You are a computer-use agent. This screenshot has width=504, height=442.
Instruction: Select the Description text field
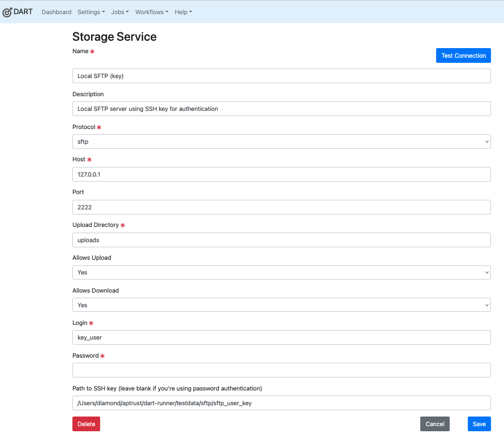[281, 109]
